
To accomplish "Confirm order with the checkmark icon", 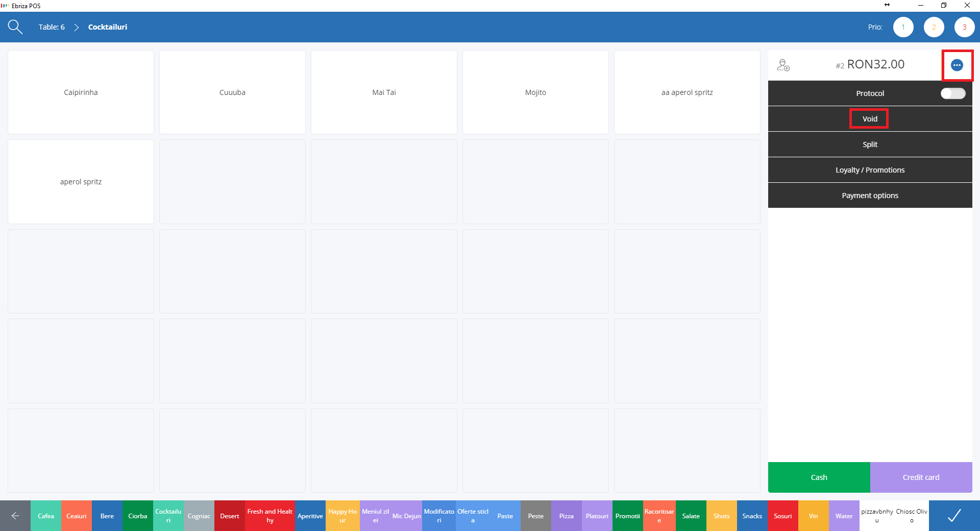I will pos(954,516).
